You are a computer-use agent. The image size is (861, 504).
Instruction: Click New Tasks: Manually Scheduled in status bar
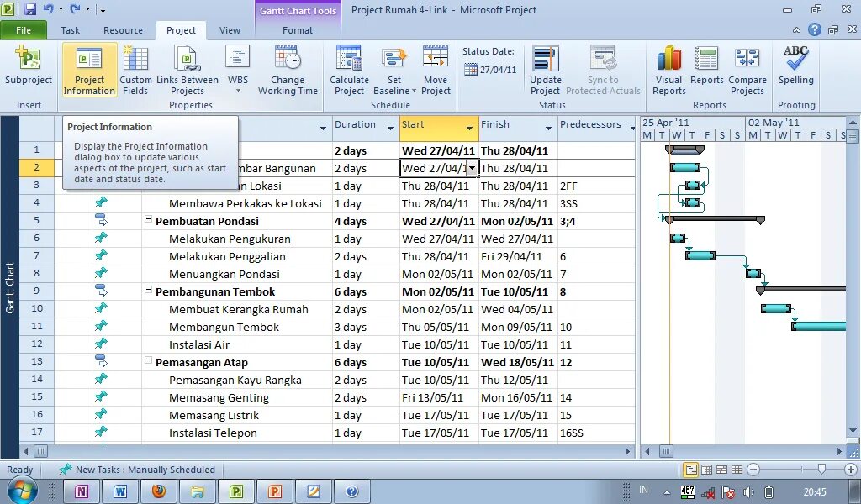coord(138,470)
